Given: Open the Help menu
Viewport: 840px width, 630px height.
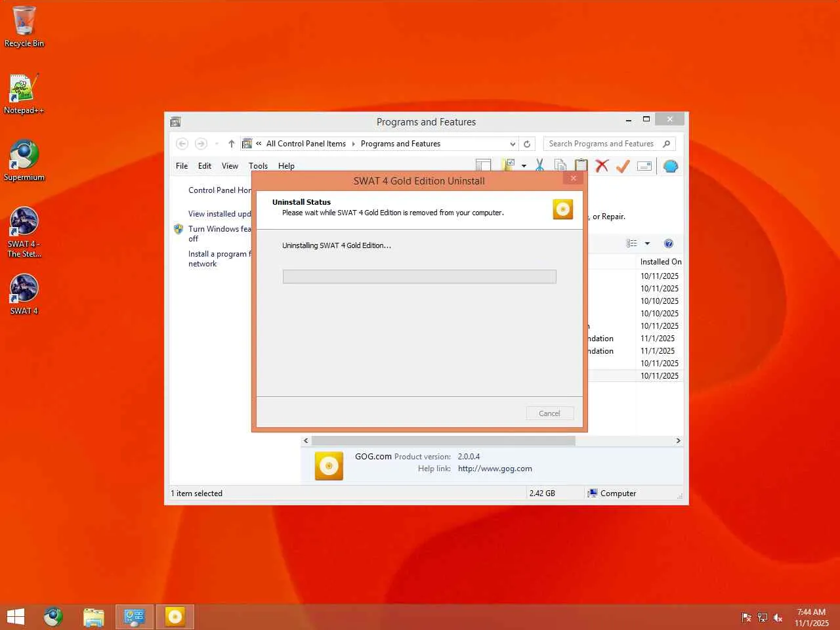Looking at the screenshot, I should (286, 166).
